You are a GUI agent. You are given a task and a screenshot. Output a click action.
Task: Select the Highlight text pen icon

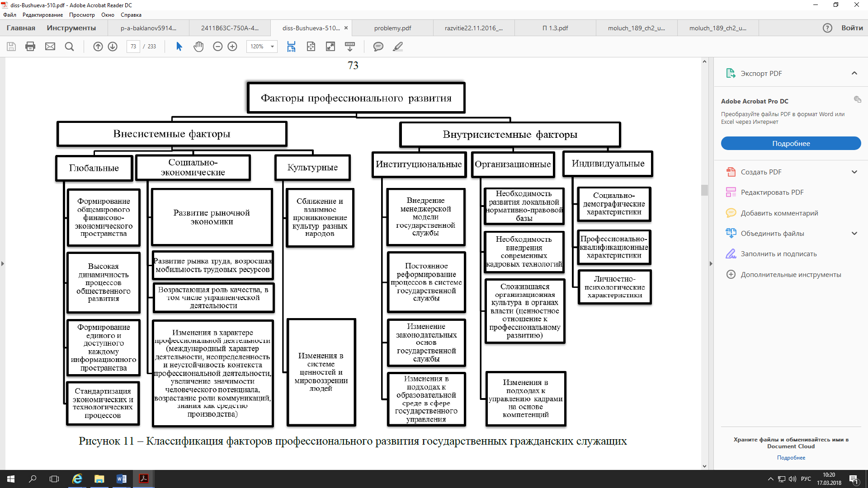398,47
